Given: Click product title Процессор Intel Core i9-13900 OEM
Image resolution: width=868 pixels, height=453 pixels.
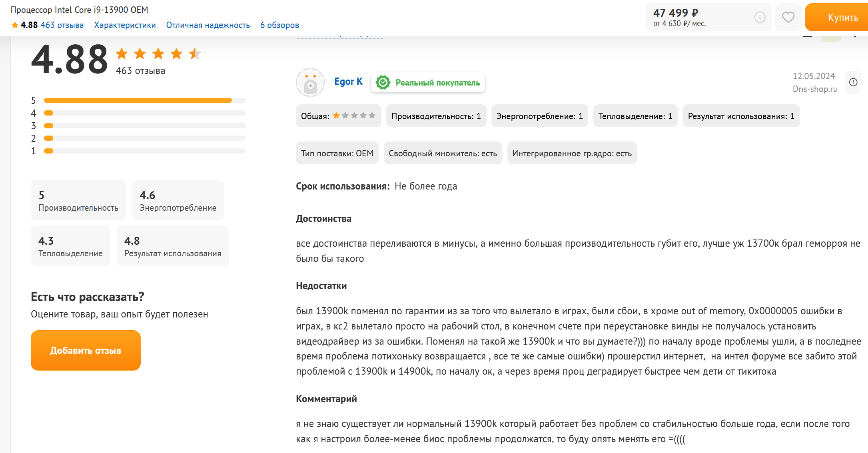Looking at the screenshot, I should click(80, 10).
